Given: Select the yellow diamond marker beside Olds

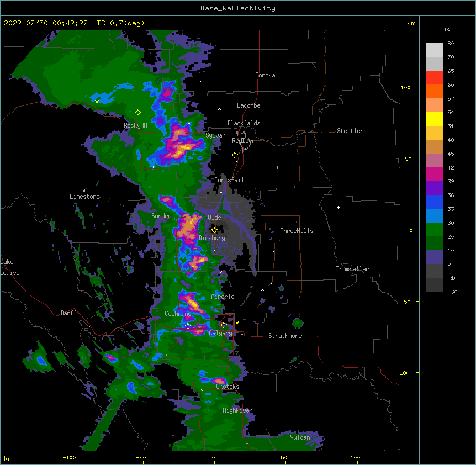Looking at the screenshot, I should point(214,230).
